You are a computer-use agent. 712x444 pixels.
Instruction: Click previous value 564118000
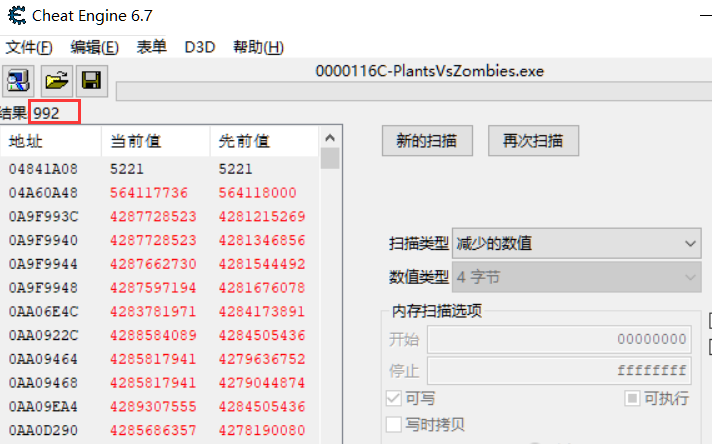click(257, 192)
